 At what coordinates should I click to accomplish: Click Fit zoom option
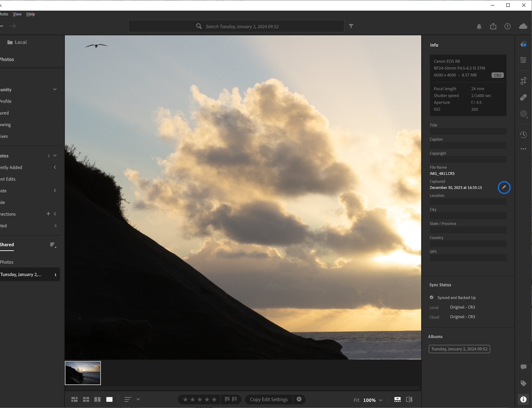(356, 400)
